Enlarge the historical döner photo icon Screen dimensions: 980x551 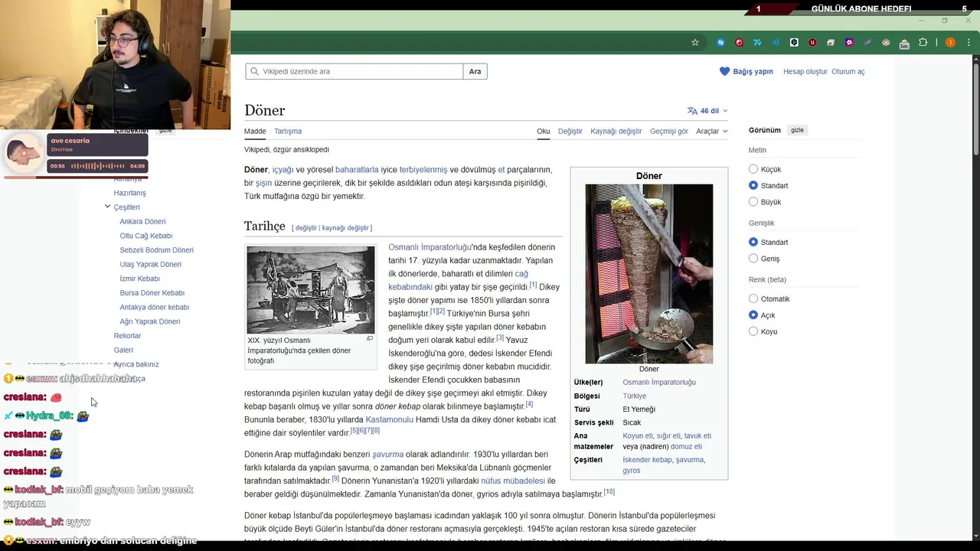tap(370, 338)
